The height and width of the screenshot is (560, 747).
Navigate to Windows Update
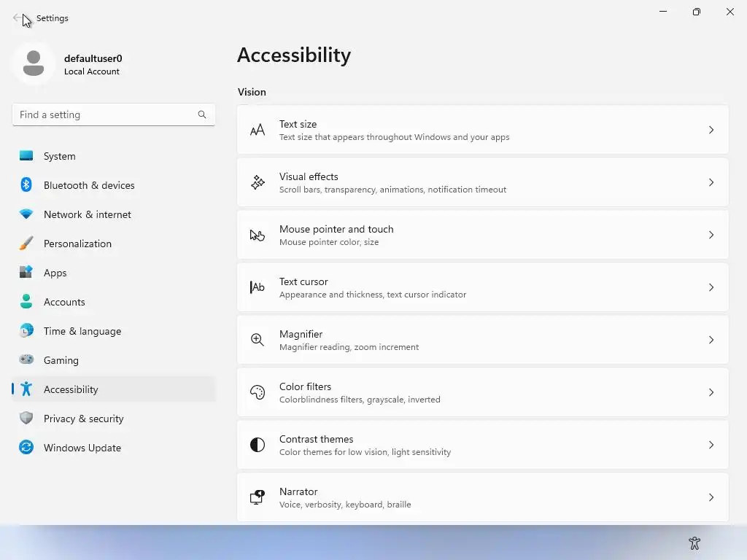82,448
